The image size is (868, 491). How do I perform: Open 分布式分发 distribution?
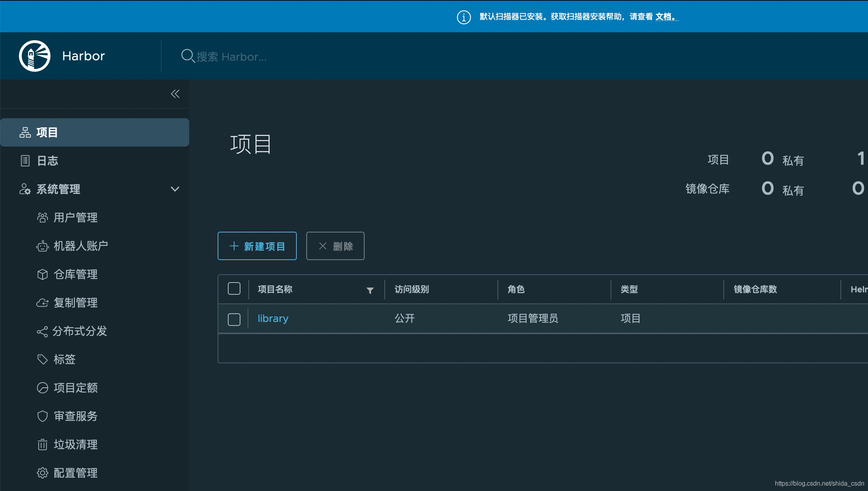(80, 331)
